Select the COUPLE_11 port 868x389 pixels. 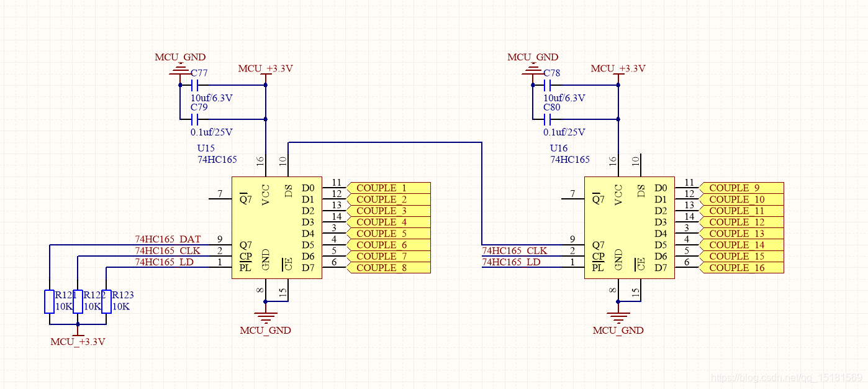(741, 211)
